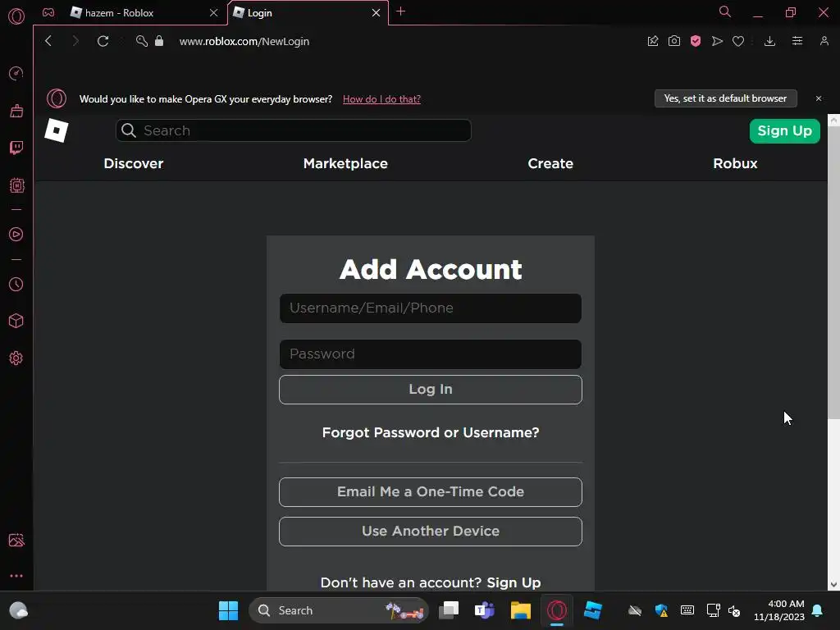Open Twitch panel in sidebar

16,148
